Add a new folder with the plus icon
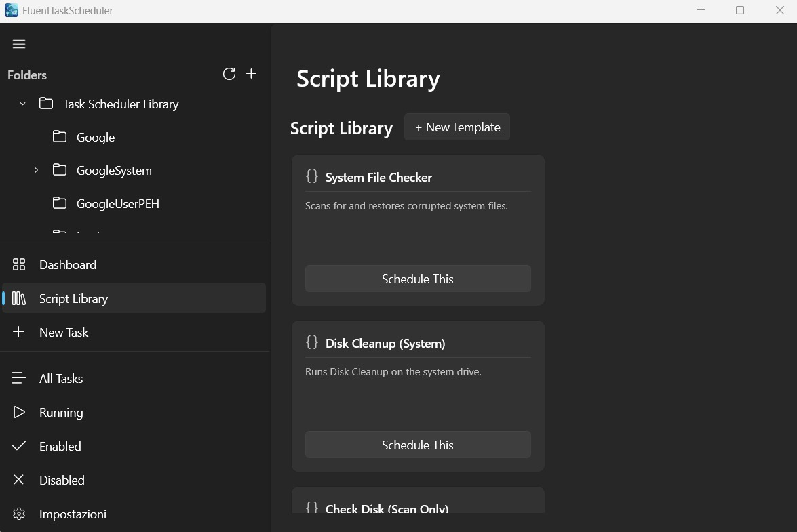 251,74
